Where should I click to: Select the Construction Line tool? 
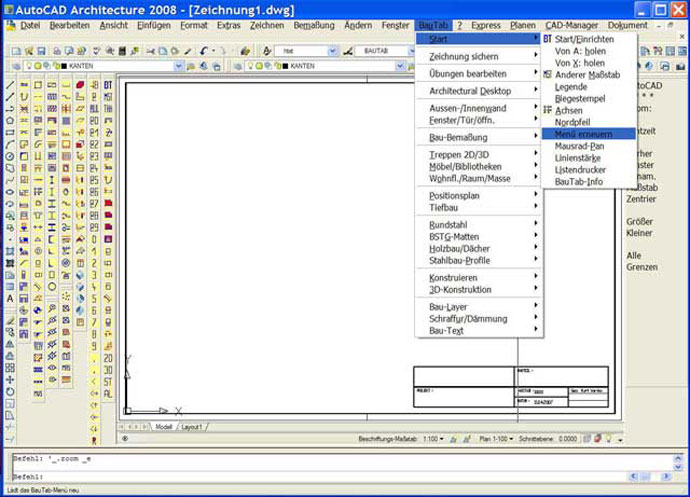(10, 96)
